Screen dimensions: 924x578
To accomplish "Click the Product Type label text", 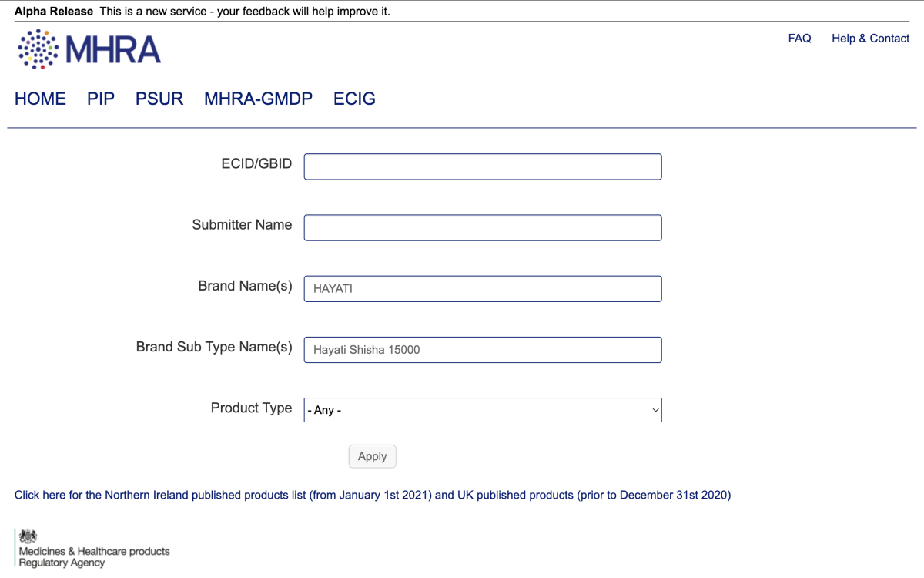I will point(251,408).
